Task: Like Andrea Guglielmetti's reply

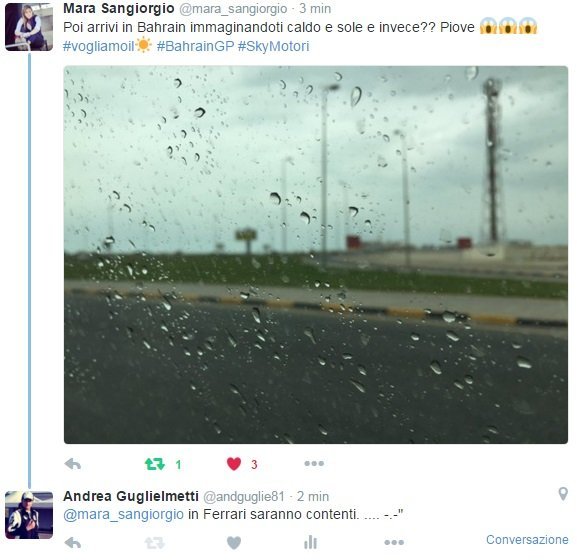Action: coord(234,543)
